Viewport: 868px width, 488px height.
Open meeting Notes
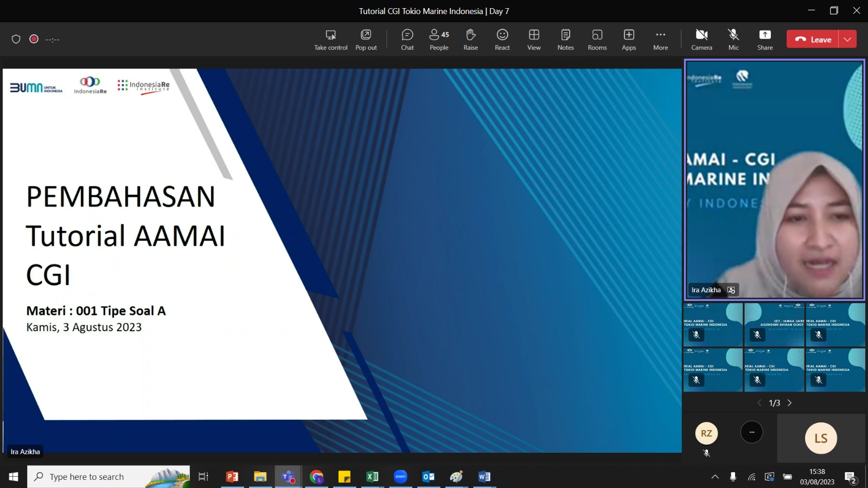click(565, 40)
